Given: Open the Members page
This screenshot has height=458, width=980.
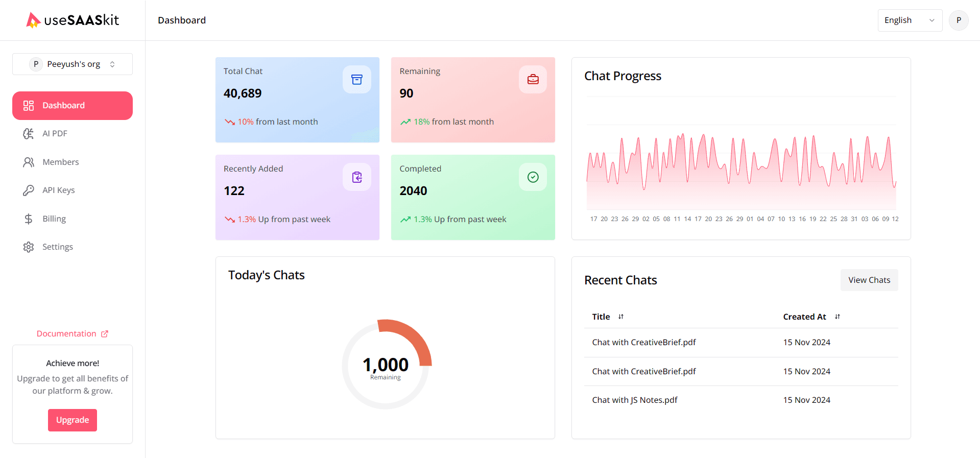Looking at the screenshot, I should point(60,162).
